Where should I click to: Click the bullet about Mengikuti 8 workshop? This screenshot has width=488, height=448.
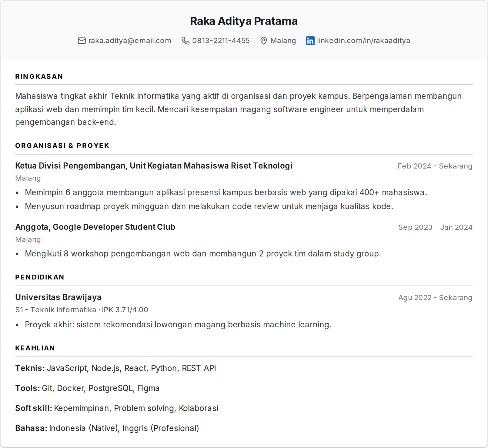(203, 254)
